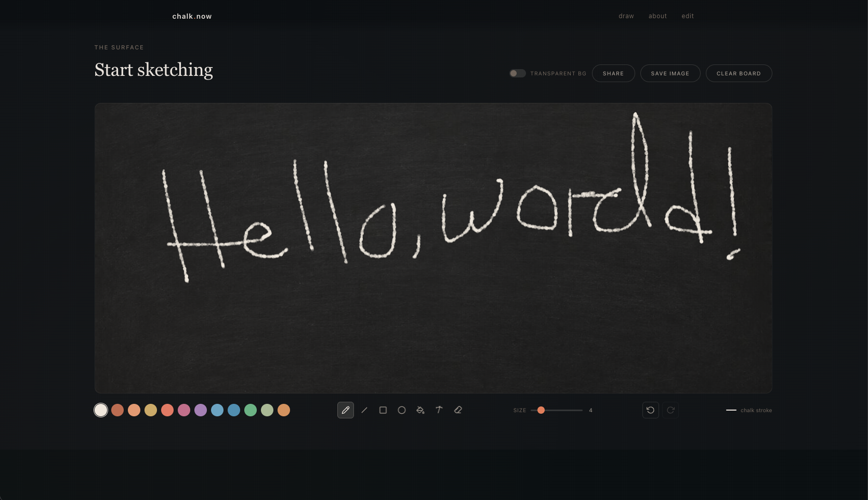Click the "THE SURFACE" label
This screenshot has width=868, height=500.
pyautogui.click(x=119, y=47)
